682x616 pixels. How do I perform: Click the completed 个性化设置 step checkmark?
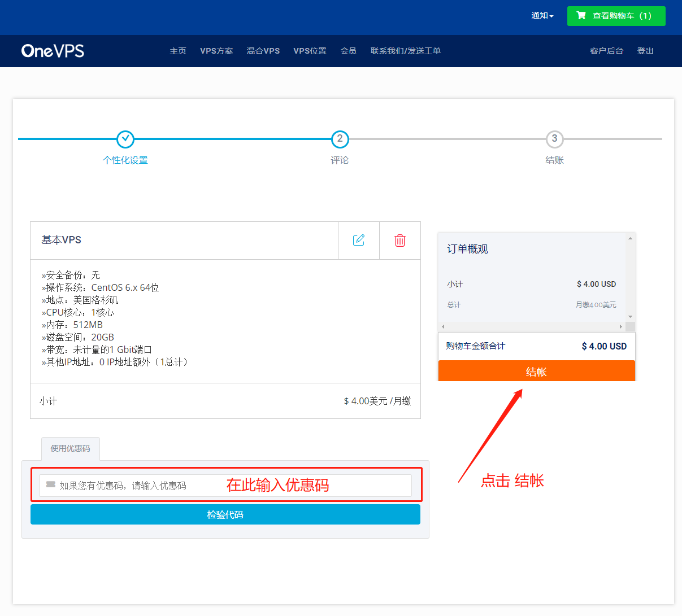(125, 139)
